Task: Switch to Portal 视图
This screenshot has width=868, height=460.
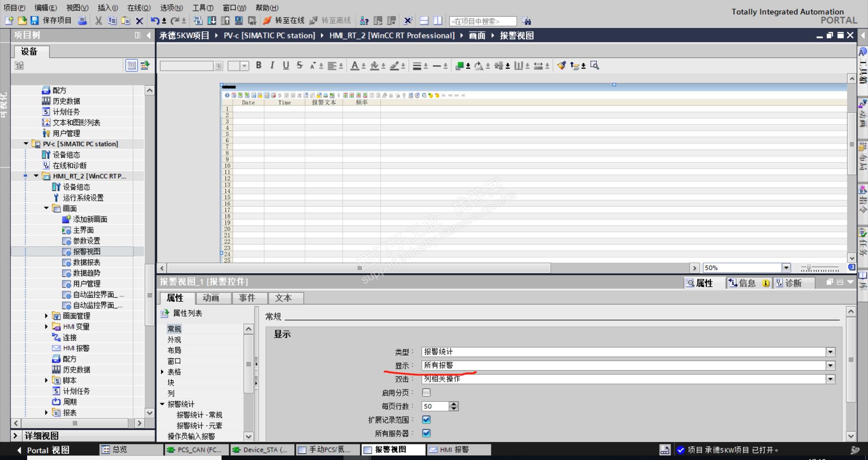Action: 43,450
